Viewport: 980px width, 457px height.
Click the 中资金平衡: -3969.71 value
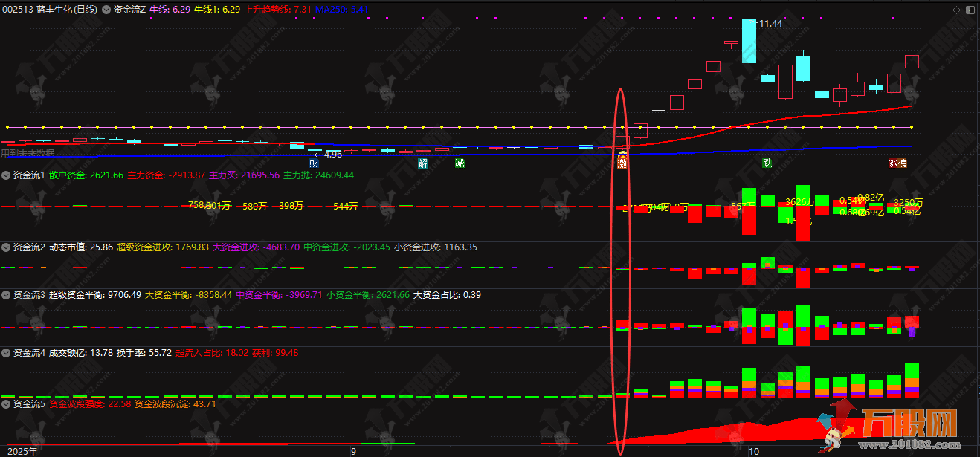click(279, 294)
